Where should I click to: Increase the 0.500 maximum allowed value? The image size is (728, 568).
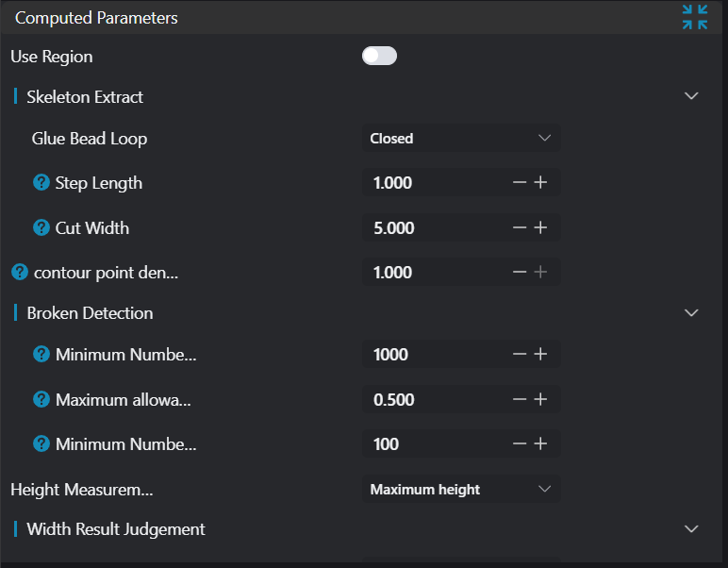tap(540, 399)
